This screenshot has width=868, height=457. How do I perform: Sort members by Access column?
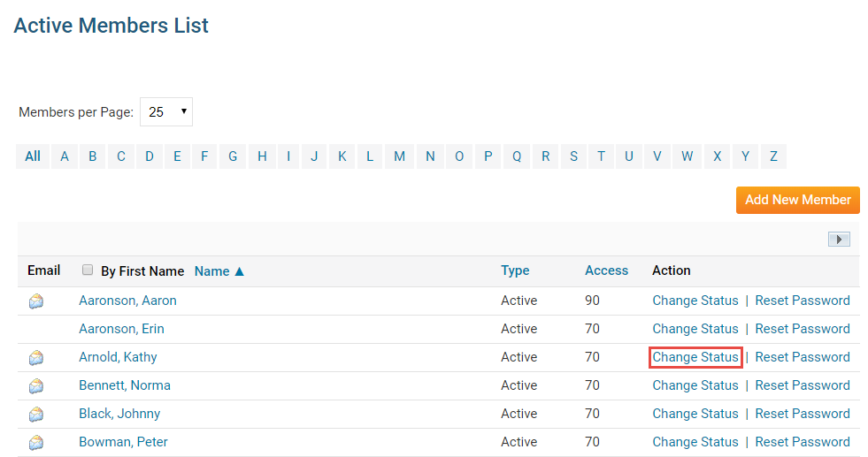606,270
